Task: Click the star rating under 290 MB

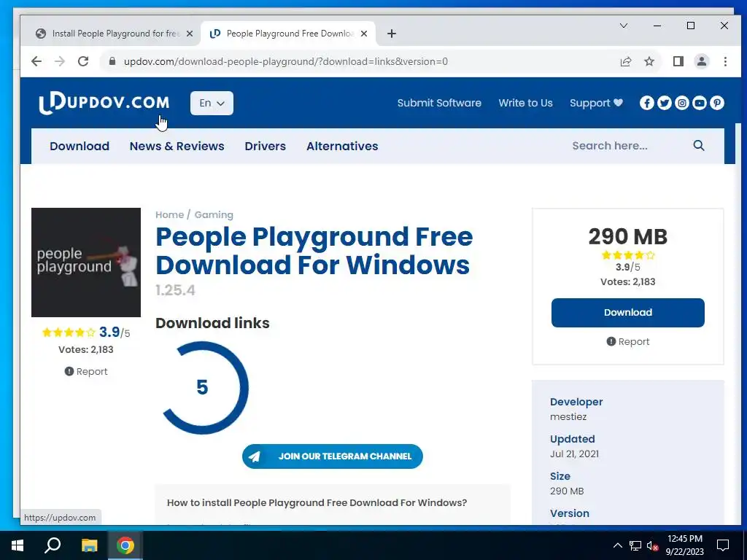Action: 628,255
